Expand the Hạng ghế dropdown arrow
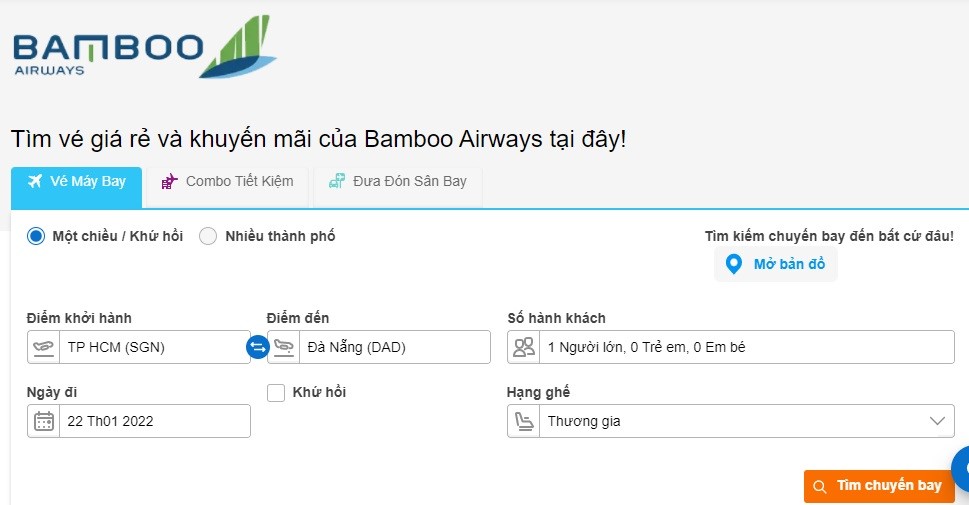Screen dimensions: 969x505 (x=937, y=421)
